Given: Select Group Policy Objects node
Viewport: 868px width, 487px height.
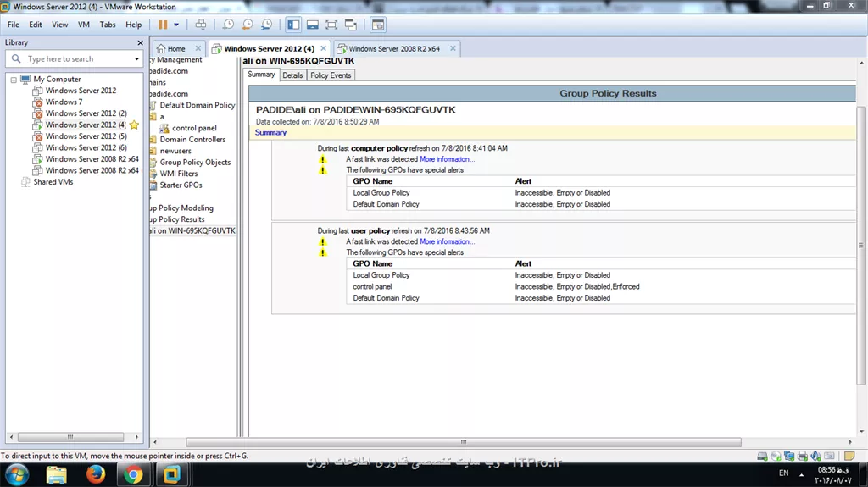Looking at the screenshot, I should [195, 162].
